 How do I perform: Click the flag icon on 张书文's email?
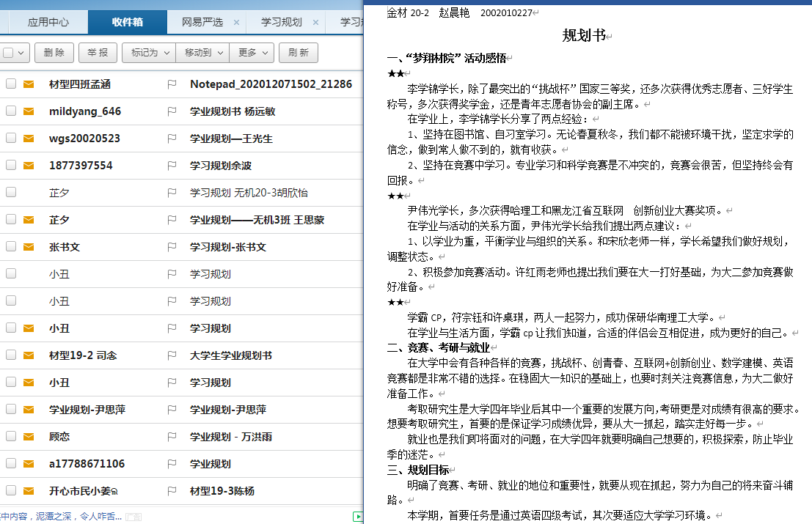(172, 247)
